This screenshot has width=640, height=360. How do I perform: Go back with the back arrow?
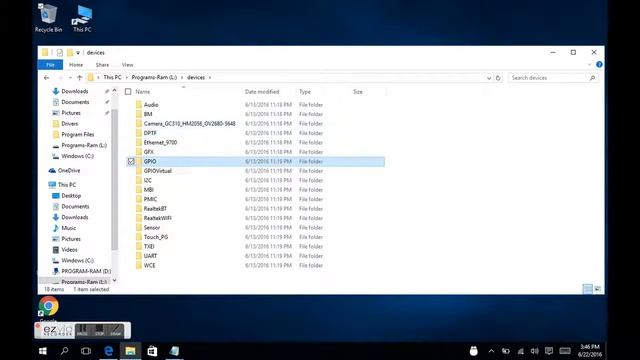47,78
